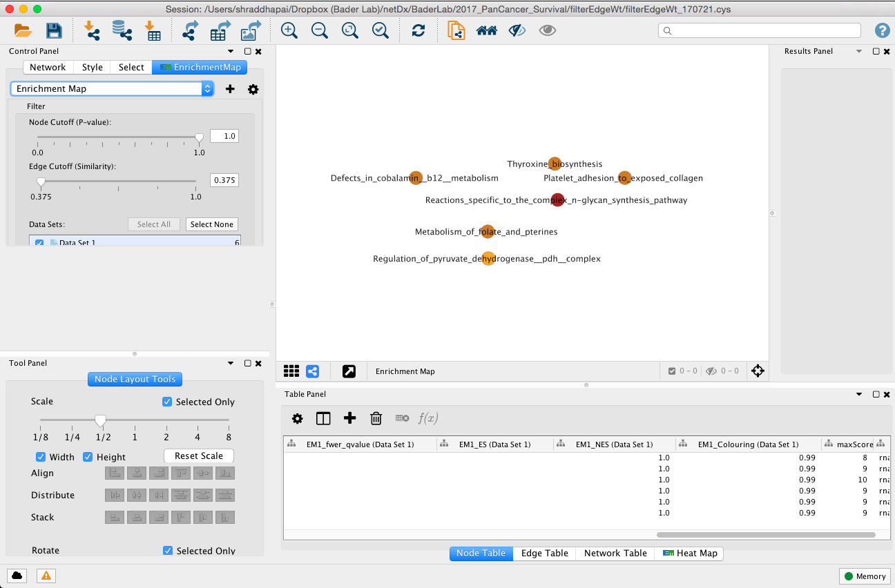Switch to the Edge Table tab
The width and height of the screenshot is (895, 588).
tap(546, 553)
